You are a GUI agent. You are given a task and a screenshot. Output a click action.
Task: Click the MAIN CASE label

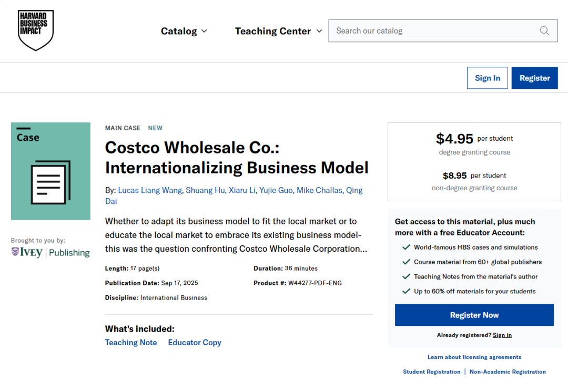tap(123, 128)
